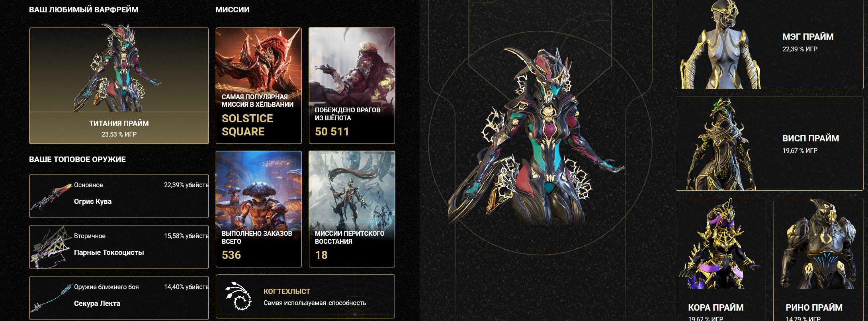The image size is (868, 321).
Task: Click the Миссии section heading
Action: click(x=233, y=10)
